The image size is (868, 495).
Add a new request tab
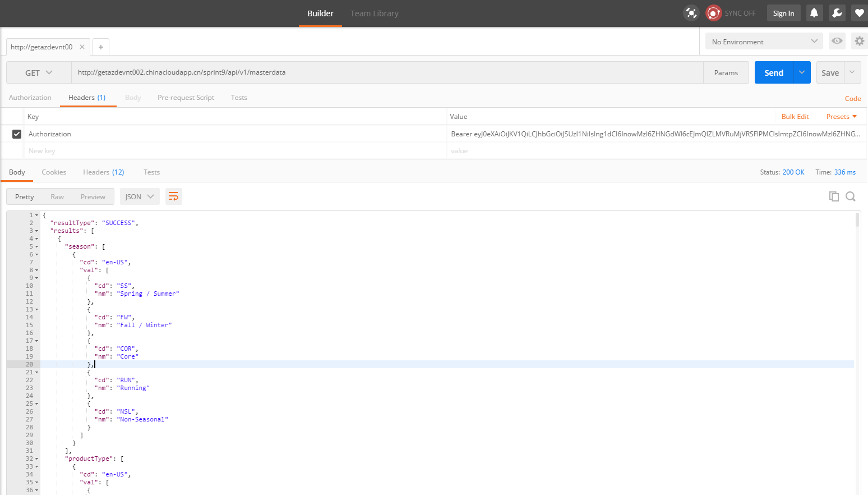click(x=101, y=47)
